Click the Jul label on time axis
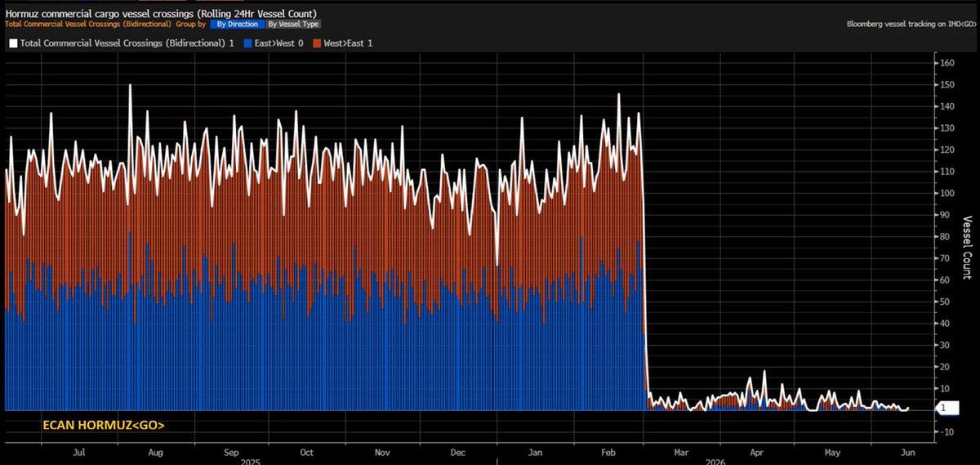Viewport: 980px width, 465px height. 78,451
